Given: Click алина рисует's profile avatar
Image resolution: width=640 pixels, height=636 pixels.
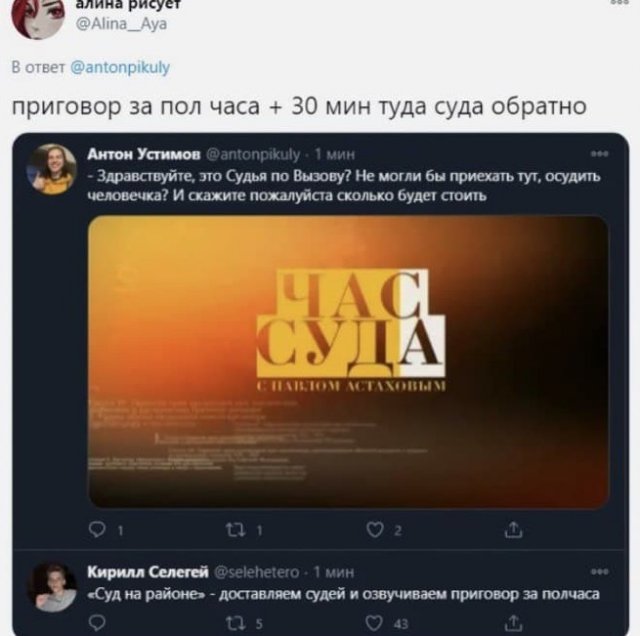Looking at the screenshot, I should pyautogui.click(x=38, y=16).
